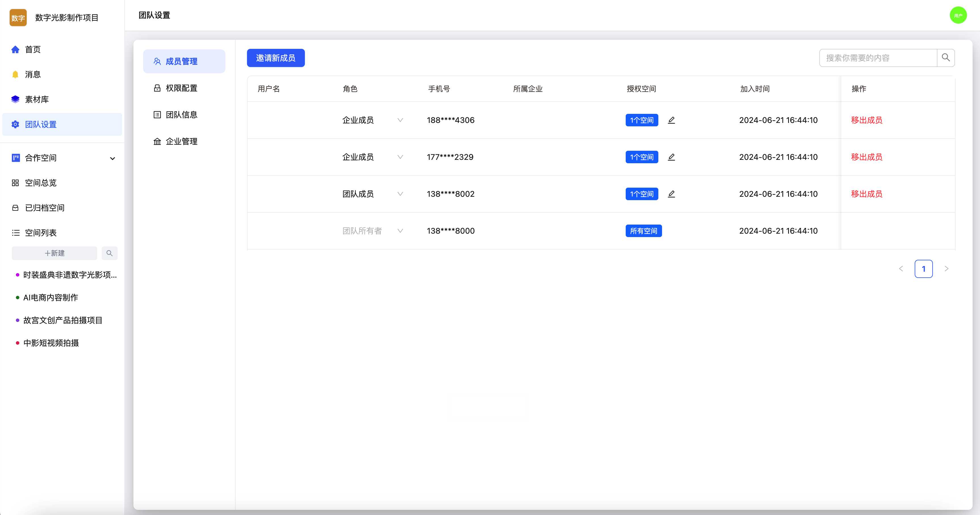Click 邀请新成员 button
This screenshot has height=515, width=980.
[x=275, y=58]
